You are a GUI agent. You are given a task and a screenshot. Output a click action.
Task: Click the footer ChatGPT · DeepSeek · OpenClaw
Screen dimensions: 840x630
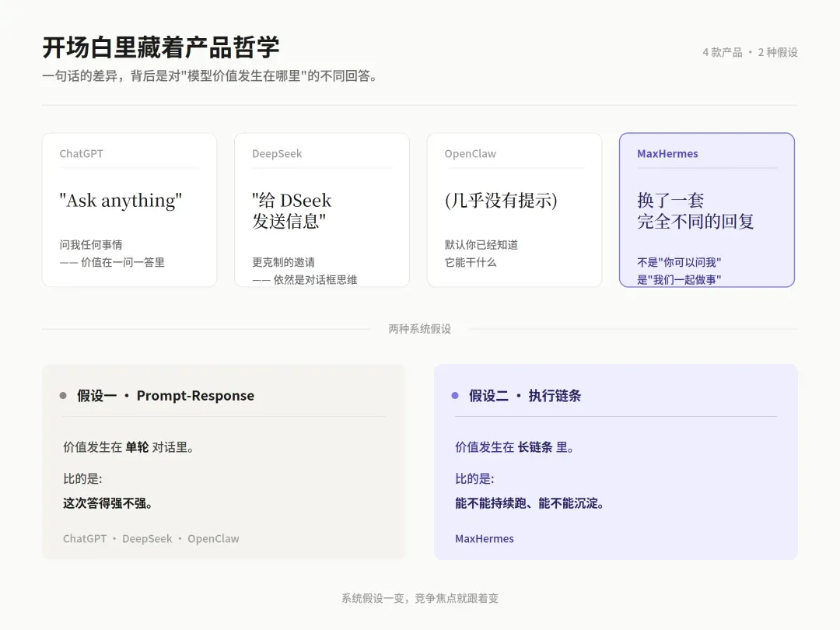[151, 539]
